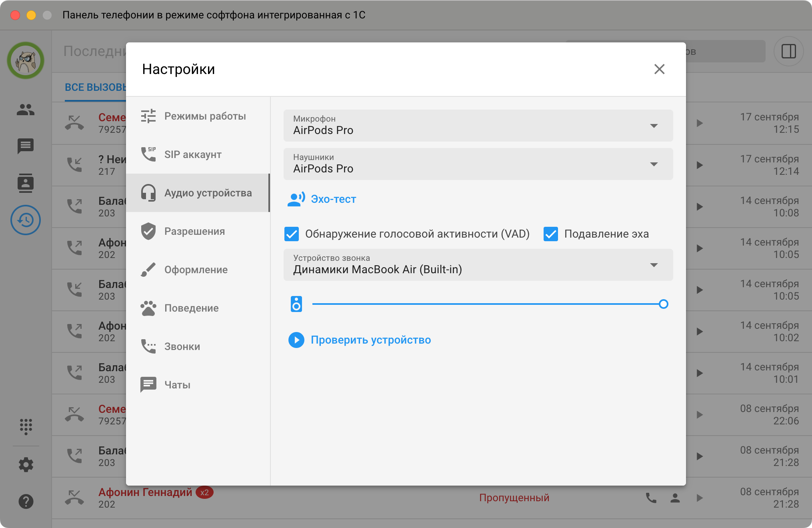This screenshot has height=528, width=812.
Task: Close the Настройки dialog with X
Action: pos(659,69)
